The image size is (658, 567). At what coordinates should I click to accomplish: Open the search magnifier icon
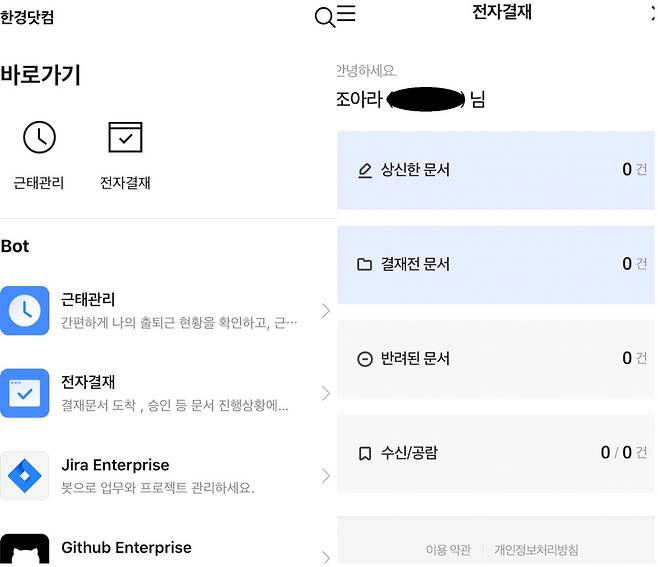point(324,17)
